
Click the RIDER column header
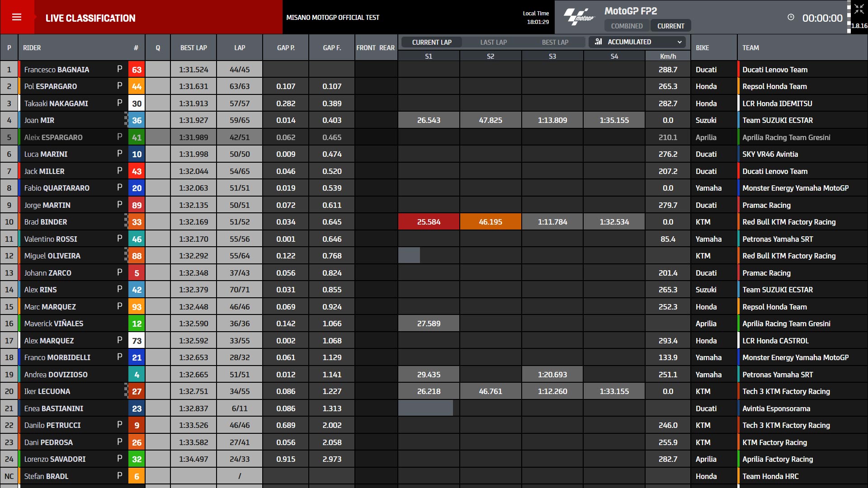(32, 47)
